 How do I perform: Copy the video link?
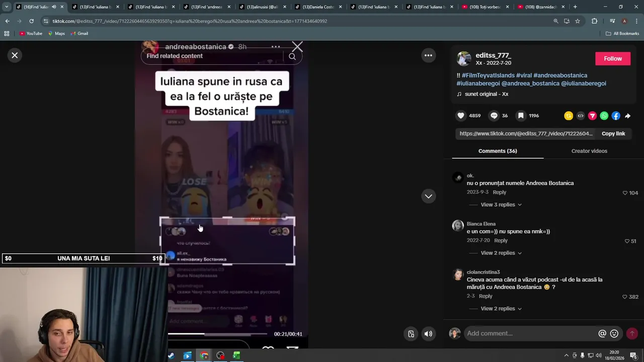pos(613,134)
